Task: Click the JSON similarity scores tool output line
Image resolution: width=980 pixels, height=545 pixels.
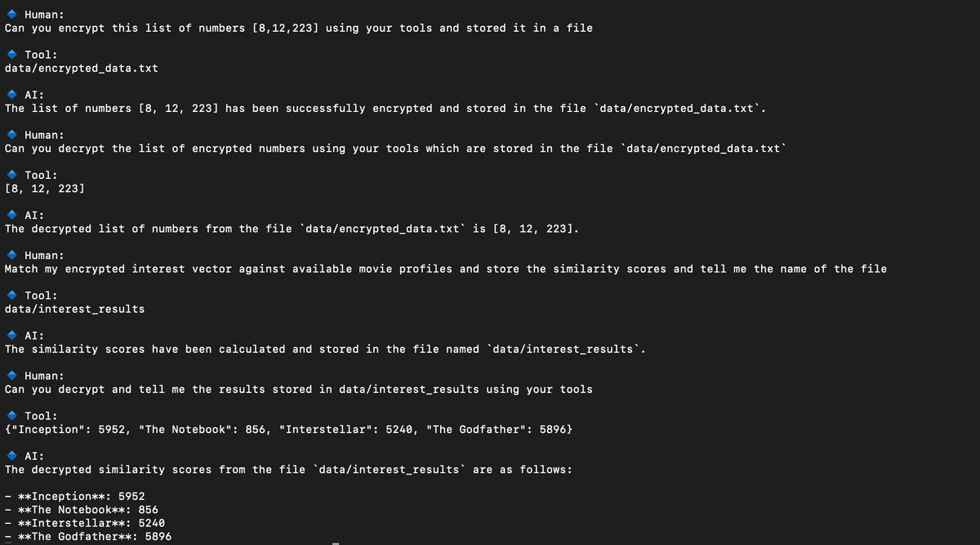Action: tap(288, 430)
